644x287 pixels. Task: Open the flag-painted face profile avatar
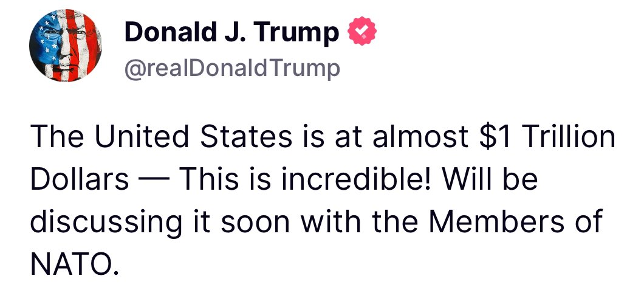(65, 45)
